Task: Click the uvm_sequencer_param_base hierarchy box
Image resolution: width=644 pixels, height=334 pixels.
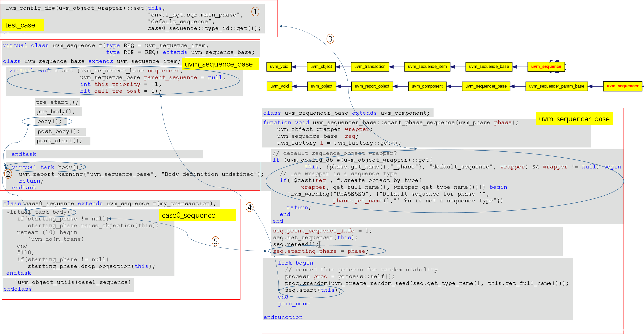Action: tap(556, 86)
